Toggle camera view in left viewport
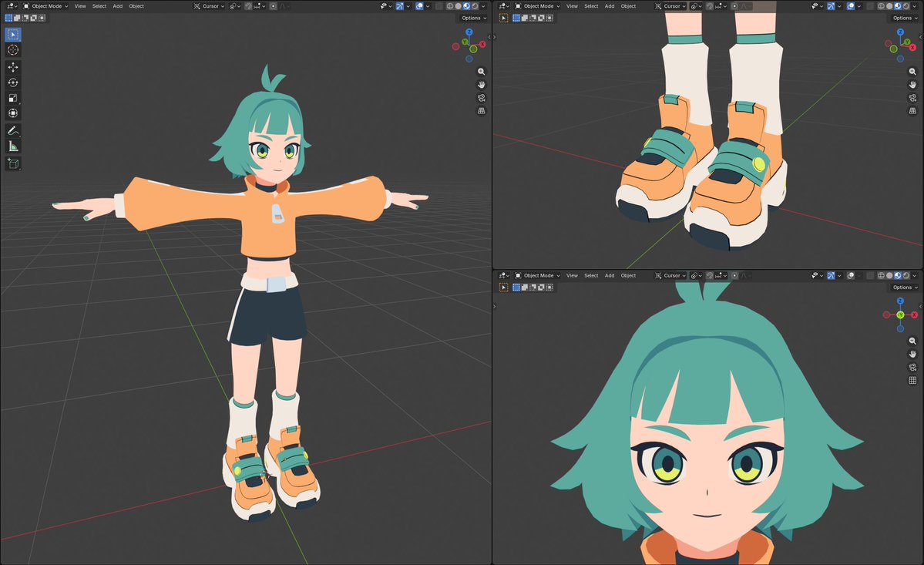The image size is (924, 565). tap(482, 98)
